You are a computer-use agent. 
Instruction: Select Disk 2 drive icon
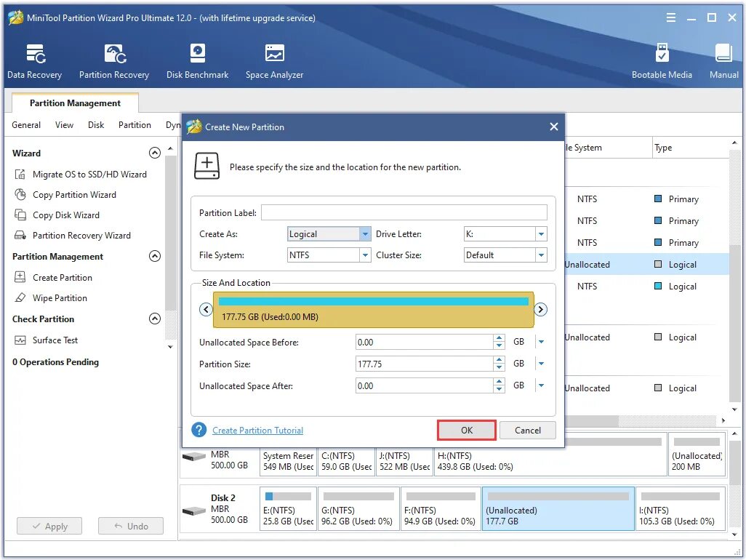tap(193, 511)
